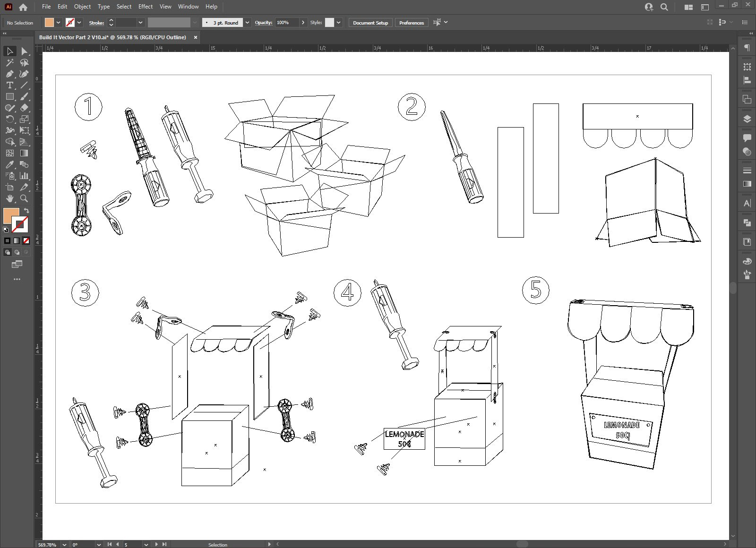
Task: Select the Eraser tool
Action: pyautogui.click(x=24, y=108)
